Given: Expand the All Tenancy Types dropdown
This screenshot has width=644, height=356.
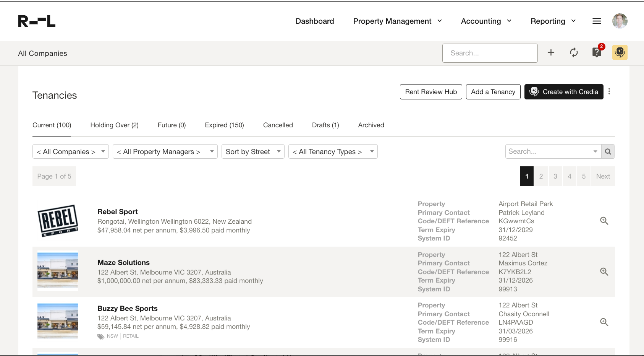Looking at the screenshot, I should (333, 151).
